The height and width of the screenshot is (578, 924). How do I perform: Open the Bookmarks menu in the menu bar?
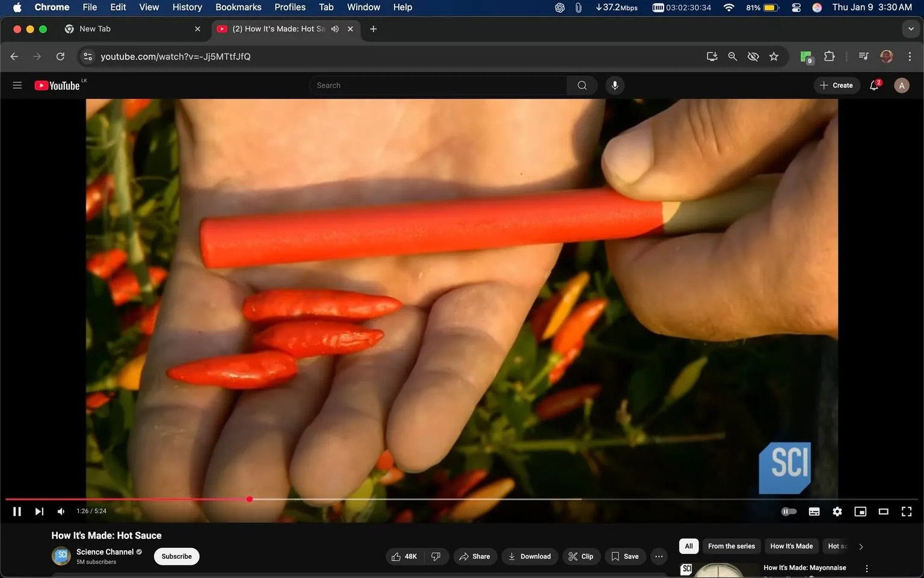point(238,7)
